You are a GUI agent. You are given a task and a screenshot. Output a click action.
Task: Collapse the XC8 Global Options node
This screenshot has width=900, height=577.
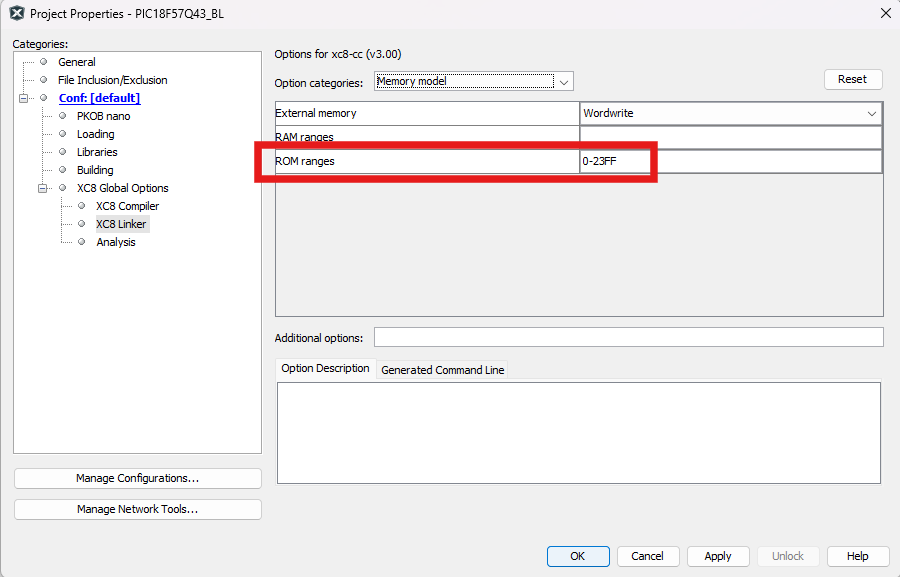(43, 188)
